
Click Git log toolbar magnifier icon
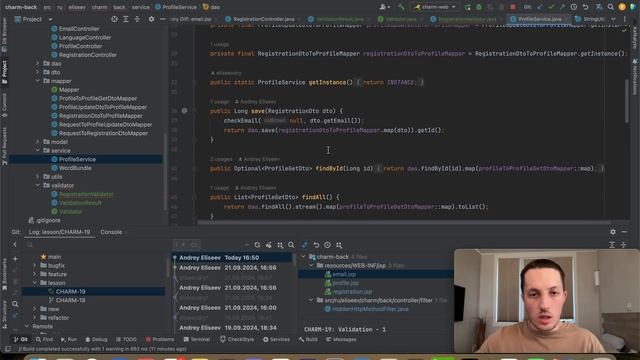coord(291,245)
